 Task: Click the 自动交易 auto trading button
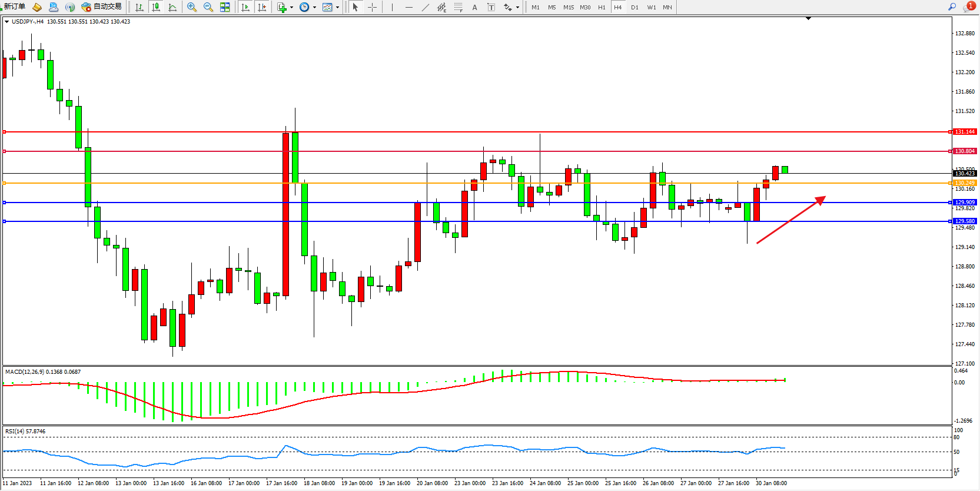[102, 6]
